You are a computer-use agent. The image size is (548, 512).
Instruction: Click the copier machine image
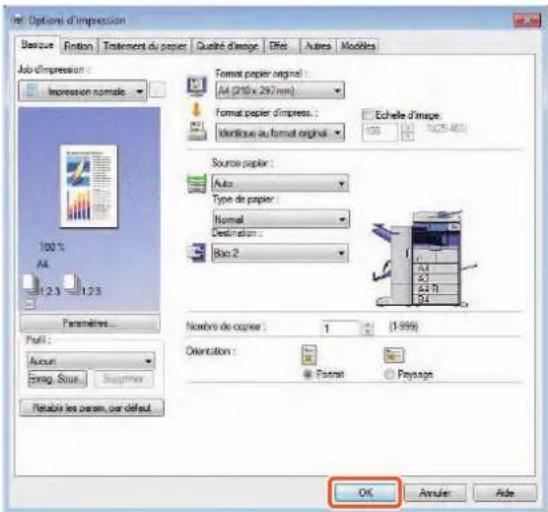(424, 259)
